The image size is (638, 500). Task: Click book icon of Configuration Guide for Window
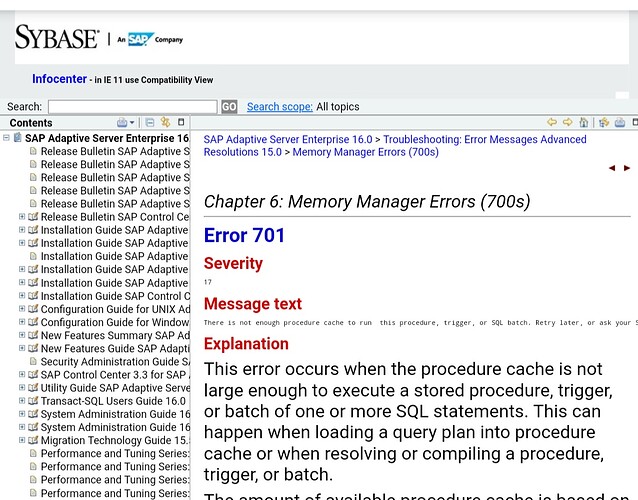pos(33,322)
